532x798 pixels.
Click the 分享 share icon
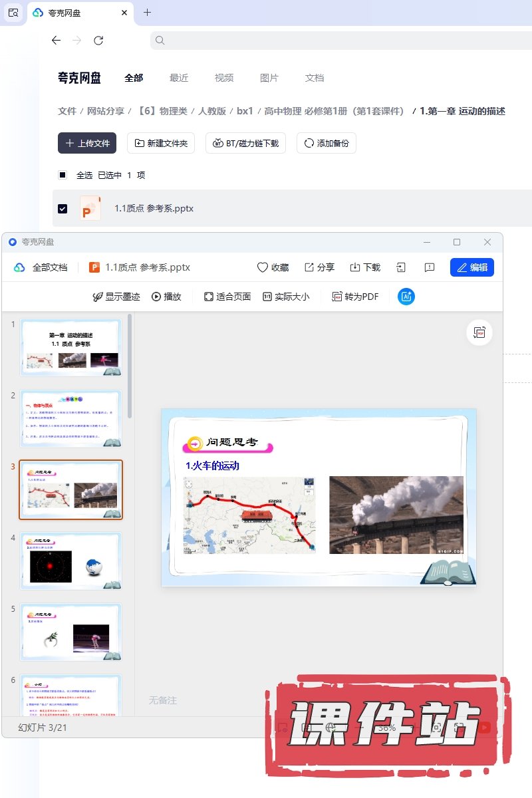pos(309,267)
